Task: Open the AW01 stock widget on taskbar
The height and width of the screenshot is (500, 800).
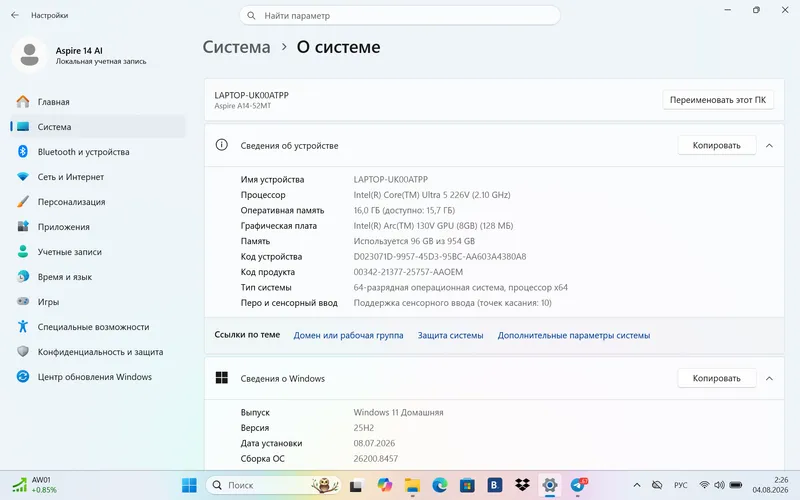Action: coord(35,485)
